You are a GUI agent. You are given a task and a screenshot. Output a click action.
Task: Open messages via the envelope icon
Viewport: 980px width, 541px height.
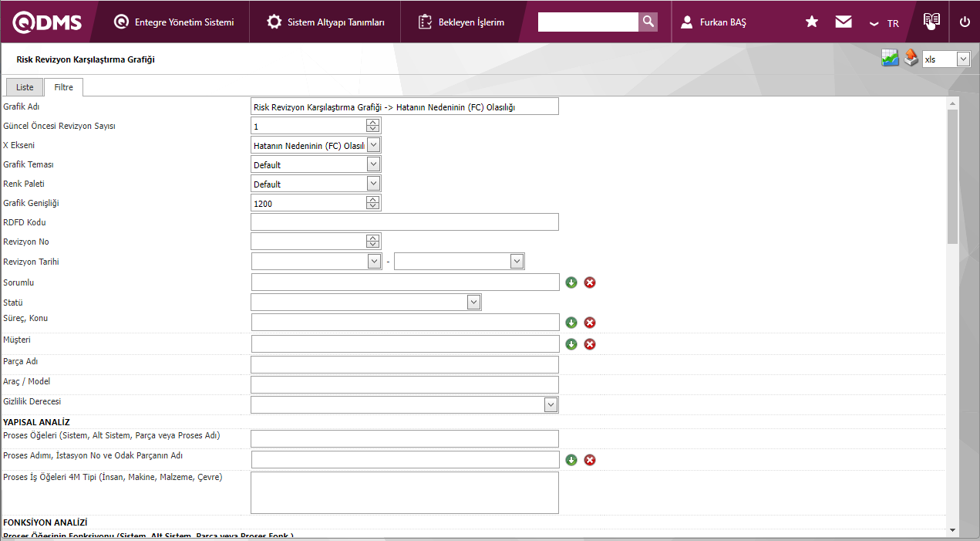point(843,22)
